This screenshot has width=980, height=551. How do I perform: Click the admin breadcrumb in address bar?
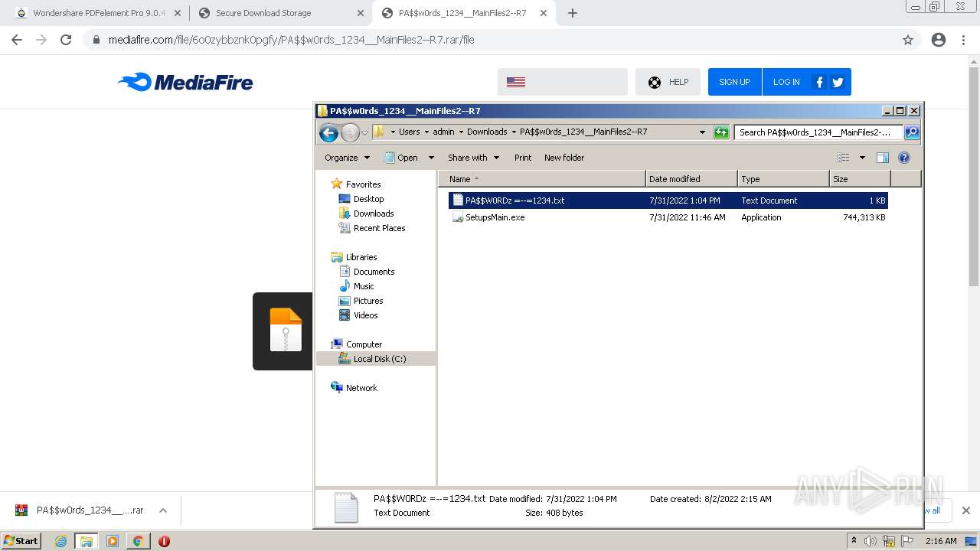coord(443,132)
